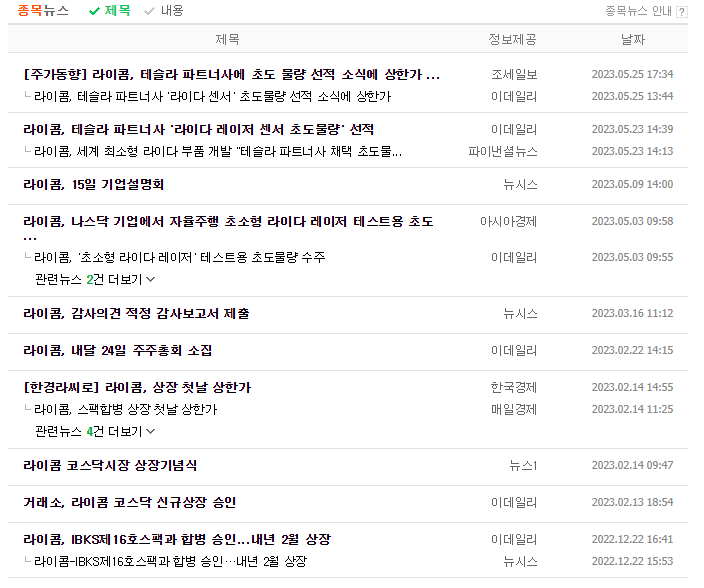Click the 정보제공 column header
Screen dimensions: 704x588
512,39
